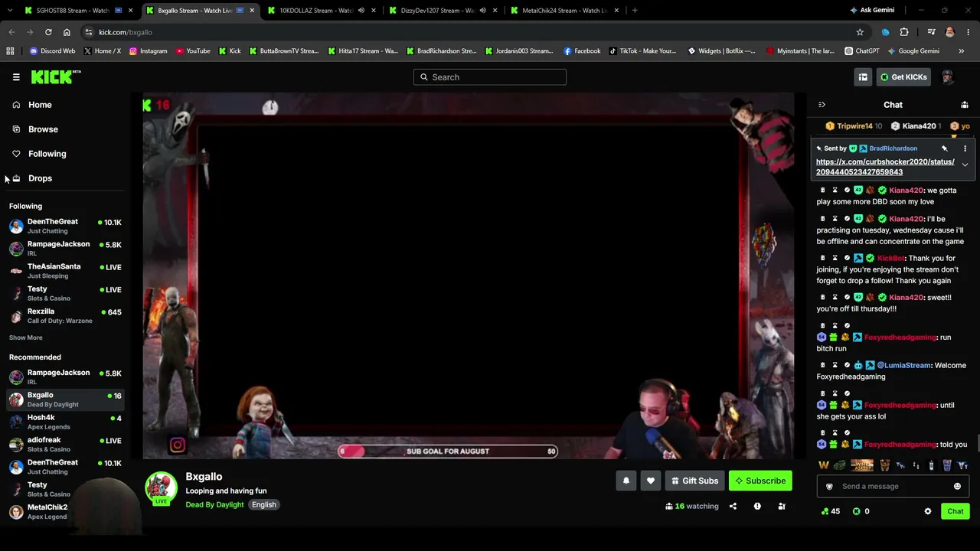
Task: Open chat settings gear icon
Action: (x=928, y=511)
